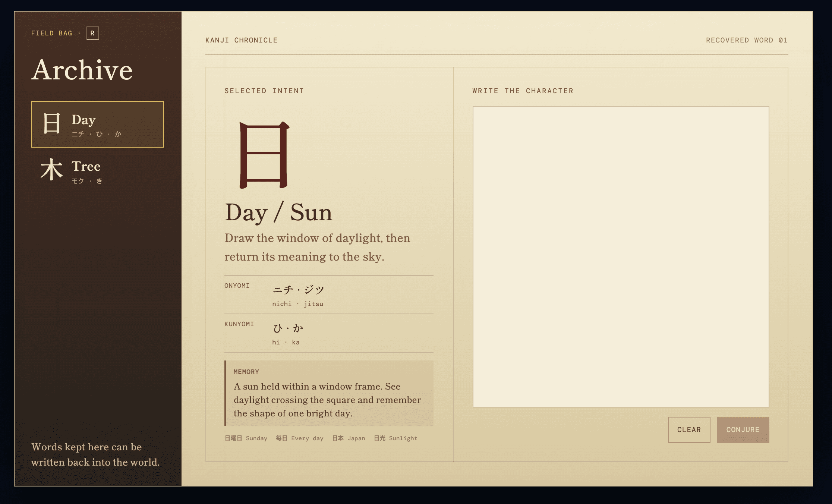The height and width of the screenshot is (504, 832).
Task: Click the 'ONYOMI' label
Action: point(237,286)
